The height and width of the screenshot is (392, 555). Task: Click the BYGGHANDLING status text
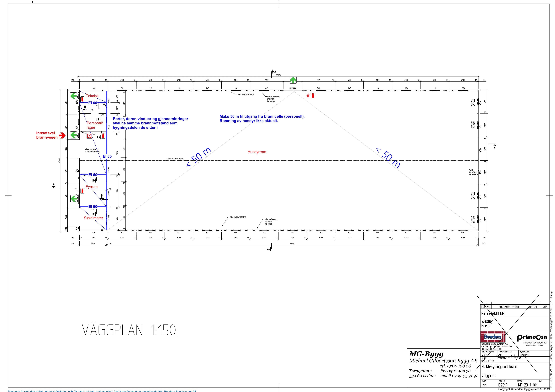point(493,314)
